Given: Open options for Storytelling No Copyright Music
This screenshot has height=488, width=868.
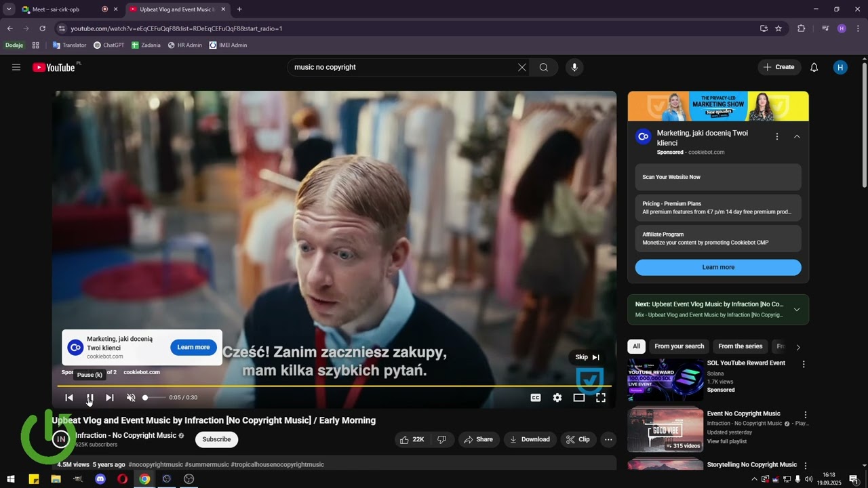Looking at the screenshot, I should coord(806,466).
